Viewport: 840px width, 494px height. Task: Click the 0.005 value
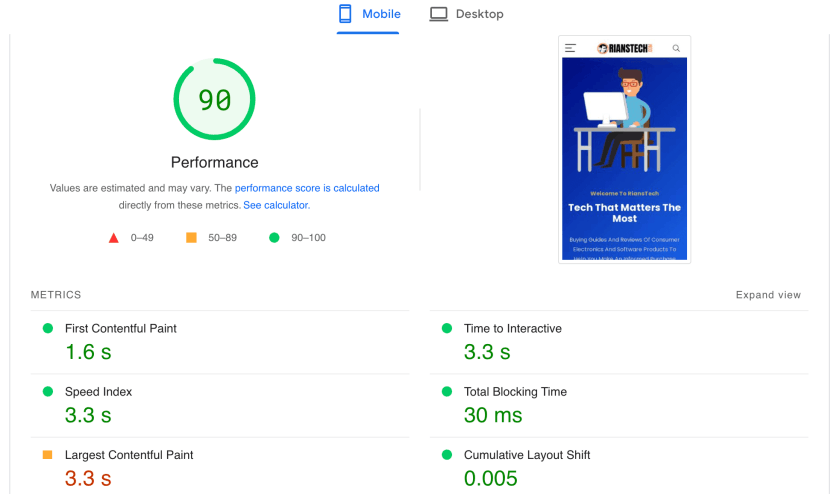pos(491,478)
